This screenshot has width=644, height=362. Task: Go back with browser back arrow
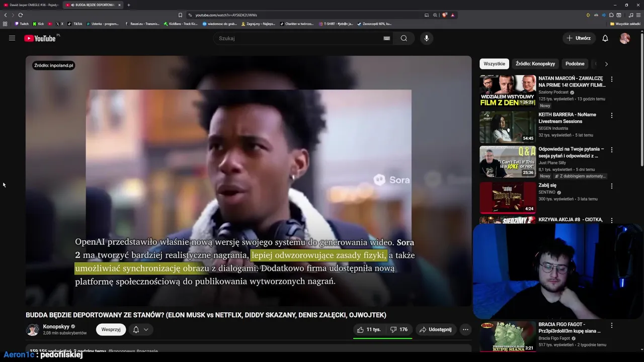(6, 15)
